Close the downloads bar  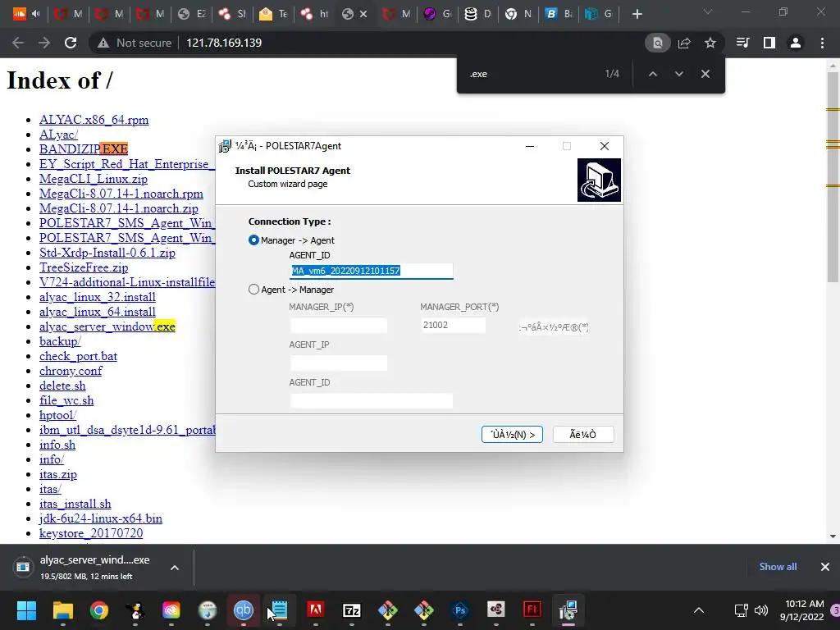825,567
